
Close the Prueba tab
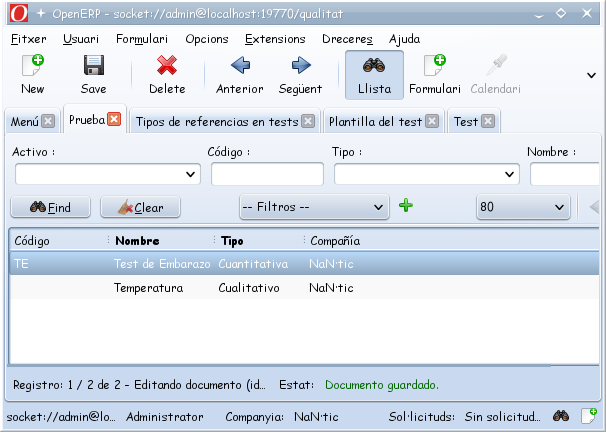tap(114, 119)
